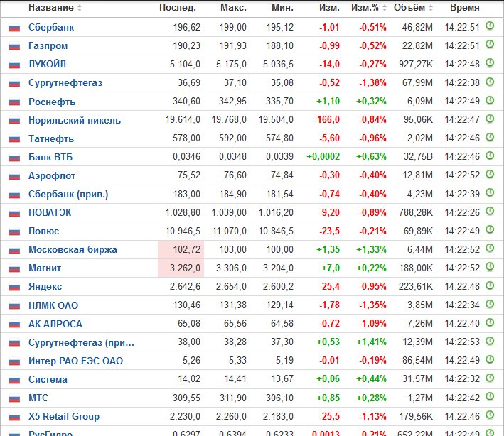504x436 pixels.
Task: Open the Сбербанк (прив.) stock link
Action: pyautogui.click(x=68, y=195)
